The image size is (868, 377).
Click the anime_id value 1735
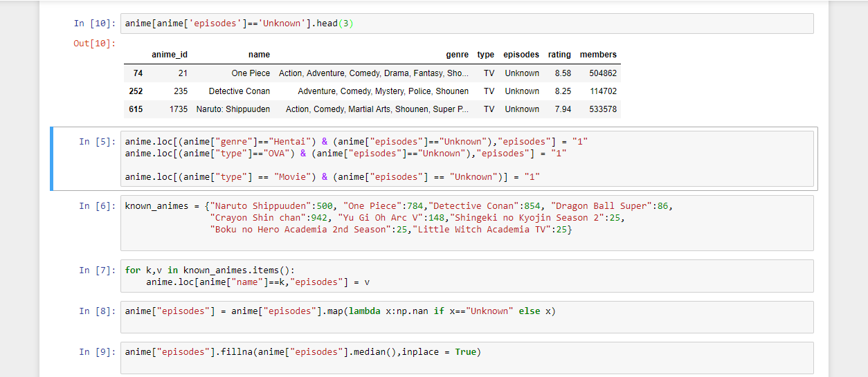tap(179, 109)
